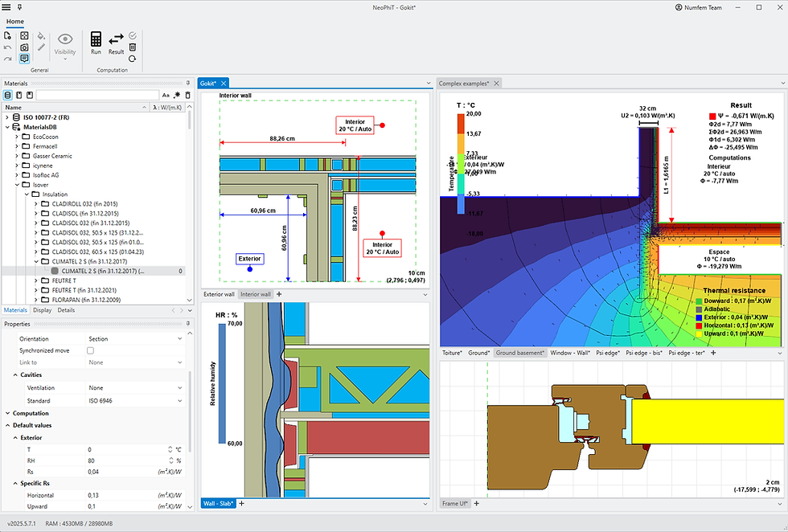The width and height of the screenshot is (788, 532).
Task: Switch to the Display tab
Action: point(42,310)
